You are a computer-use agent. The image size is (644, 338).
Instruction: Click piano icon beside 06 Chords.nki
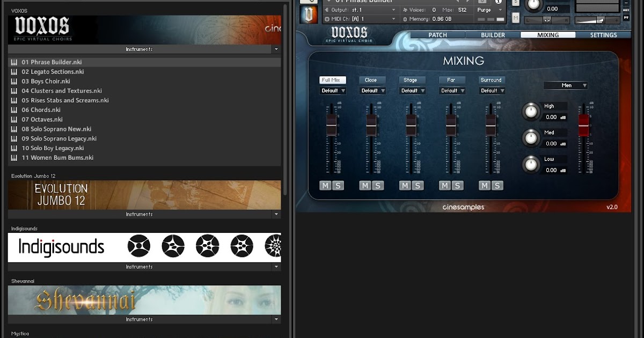[x=14, y=110]
